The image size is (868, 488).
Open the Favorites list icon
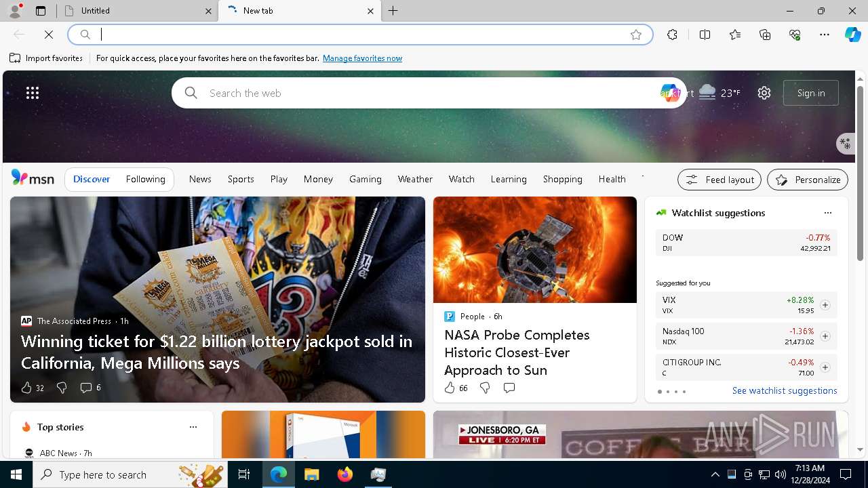pyautogui.click(x=735, y=35)
